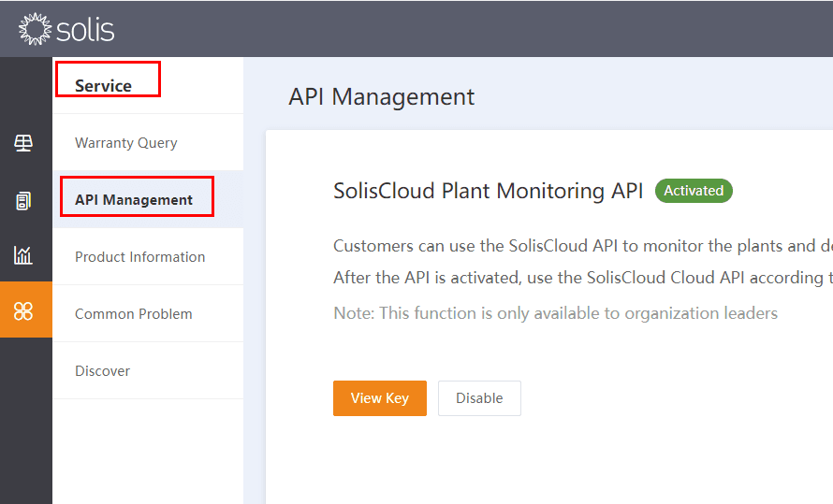Viewport: 833px width, 504px height.
Task: Open the analysis chart sidebar icon
Action: pos(23,255)
